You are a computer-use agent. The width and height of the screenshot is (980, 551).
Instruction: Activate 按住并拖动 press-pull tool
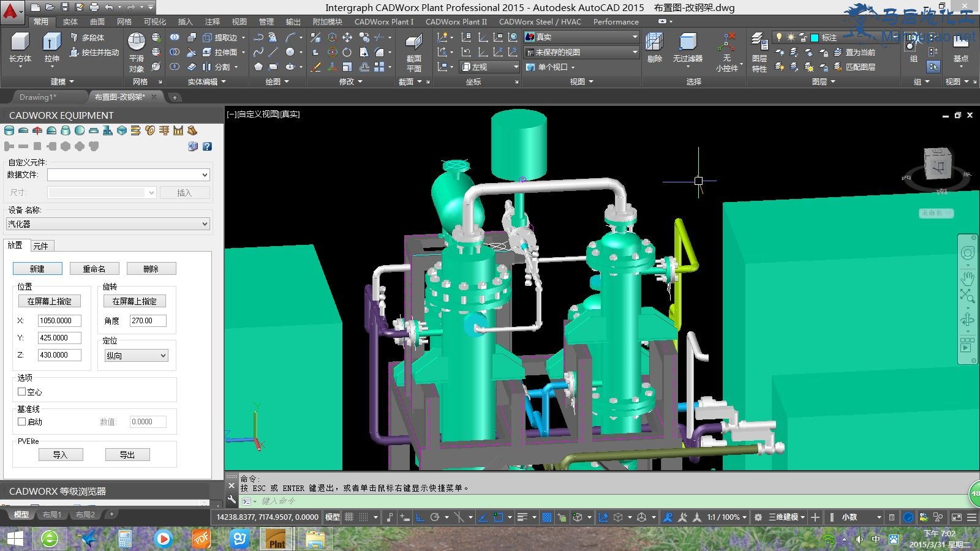[x=94, y=53]
